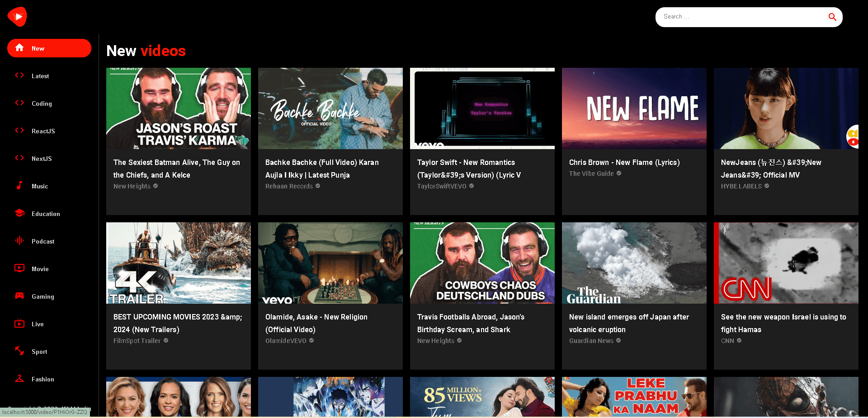Visit the CNN channel link
This screenshot has height=418, width=868.
(727, 341)
